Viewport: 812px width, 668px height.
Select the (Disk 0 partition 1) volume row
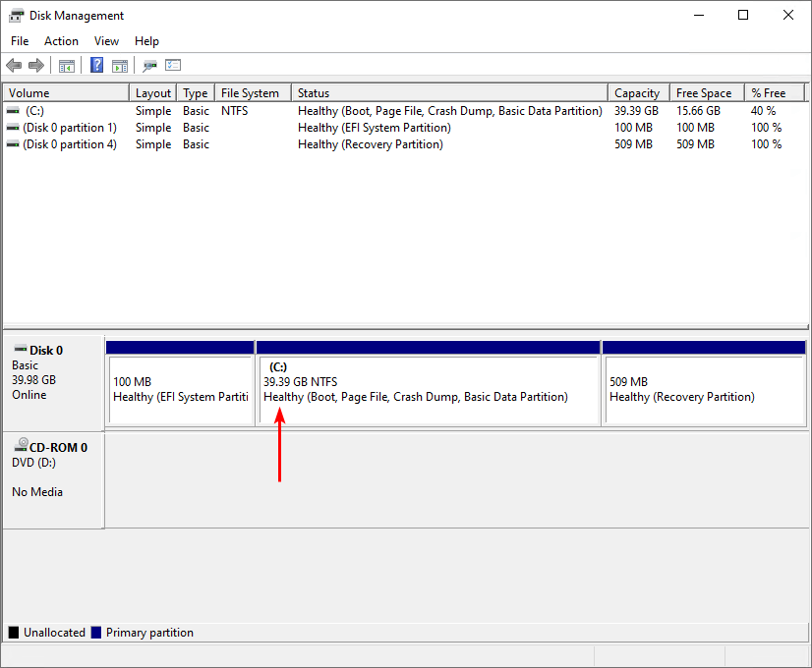coord(405,128)
